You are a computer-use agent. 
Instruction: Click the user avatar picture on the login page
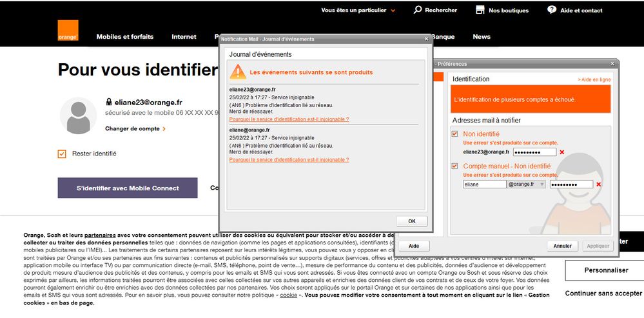click(78, 116)
